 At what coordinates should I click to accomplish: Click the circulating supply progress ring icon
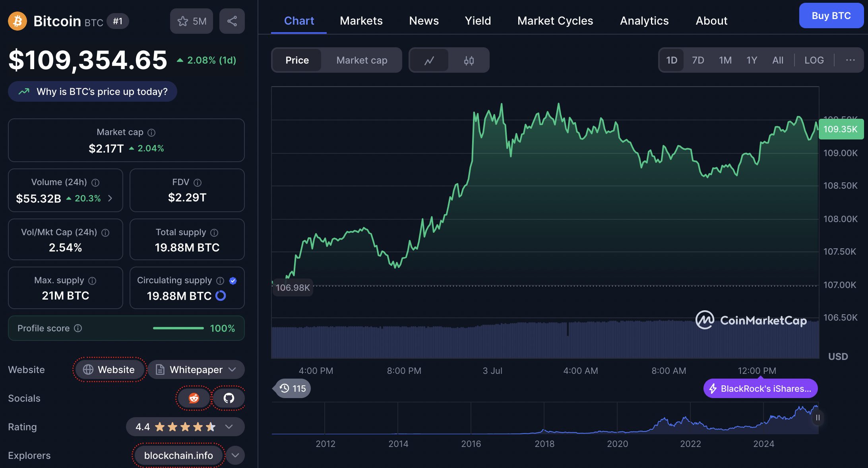pyautogui.click(x=221, y=296)
